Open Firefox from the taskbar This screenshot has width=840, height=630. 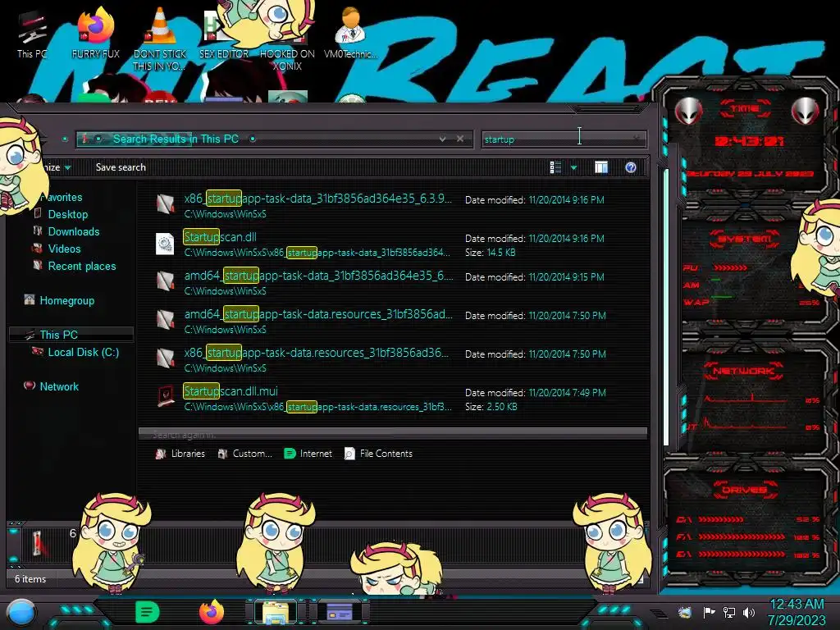pos(212,612)
